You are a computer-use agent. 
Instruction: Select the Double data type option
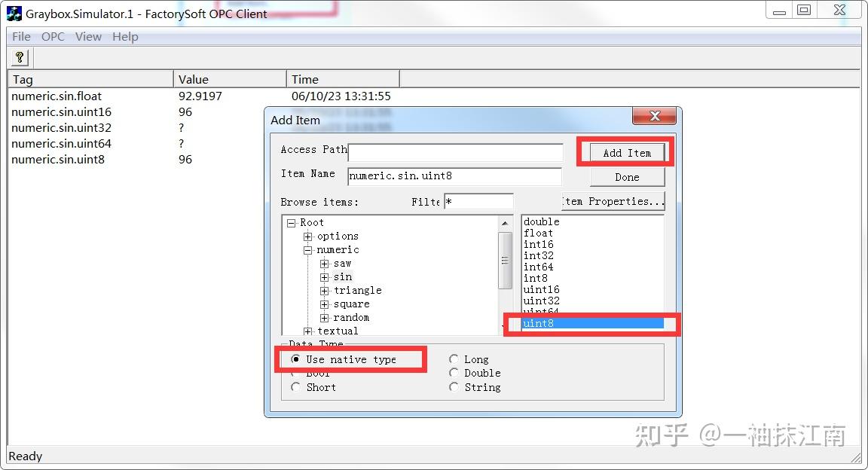pos(454,373)
